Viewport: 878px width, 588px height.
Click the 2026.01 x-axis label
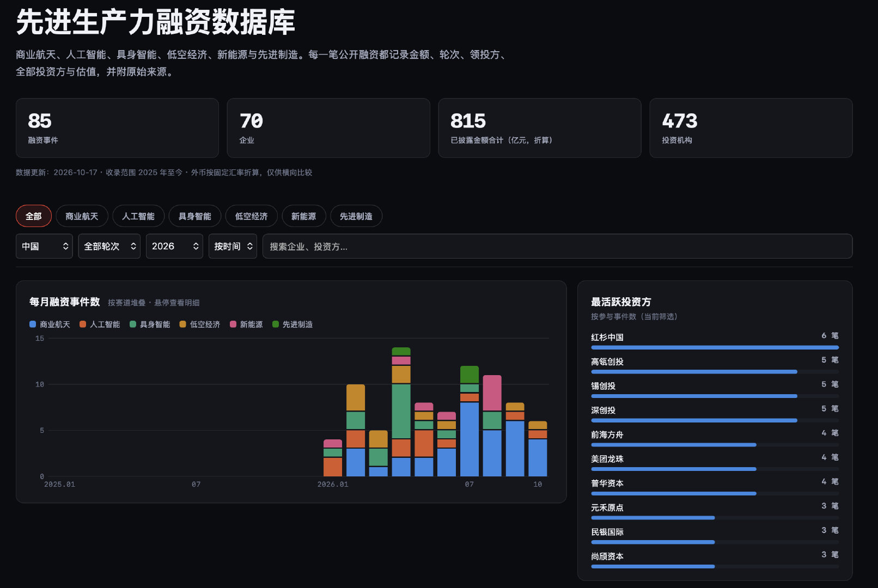click(x=333, y=484)
